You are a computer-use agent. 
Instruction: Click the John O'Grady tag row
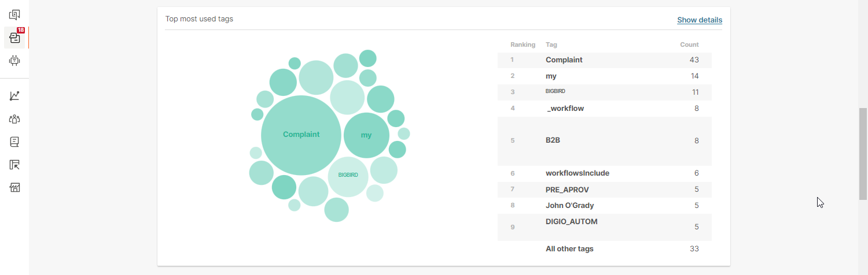[x=605, y=206]
